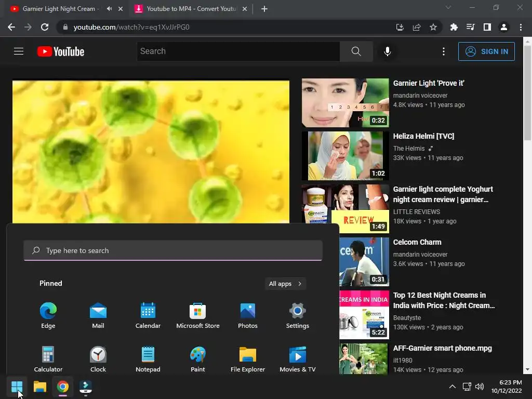Screen dimensions: 532x399
Task: Switch to Youtube to MP4 tab
Action: 191,9
